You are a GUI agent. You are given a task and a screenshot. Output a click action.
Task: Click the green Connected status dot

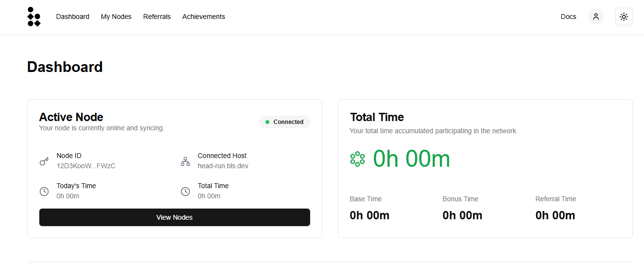(x=267, y=122)
